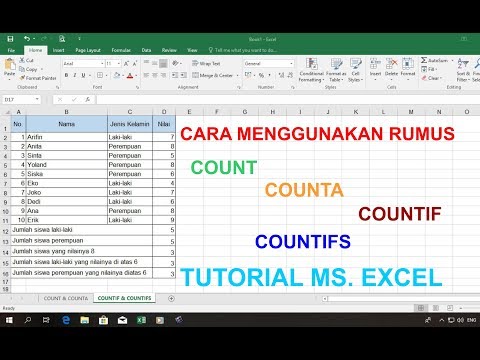Select the Format Painter brush
This screenshot has height=360, width=480.
pyautogui.click(x=22, y=78)
